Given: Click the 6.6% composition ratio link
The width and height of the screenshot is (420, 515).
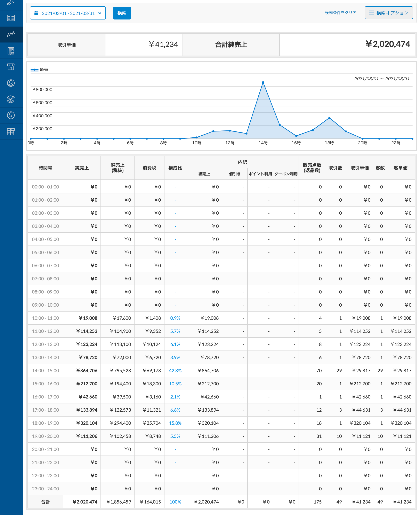Looking at the screenshot, I should (x=175, y=410).
